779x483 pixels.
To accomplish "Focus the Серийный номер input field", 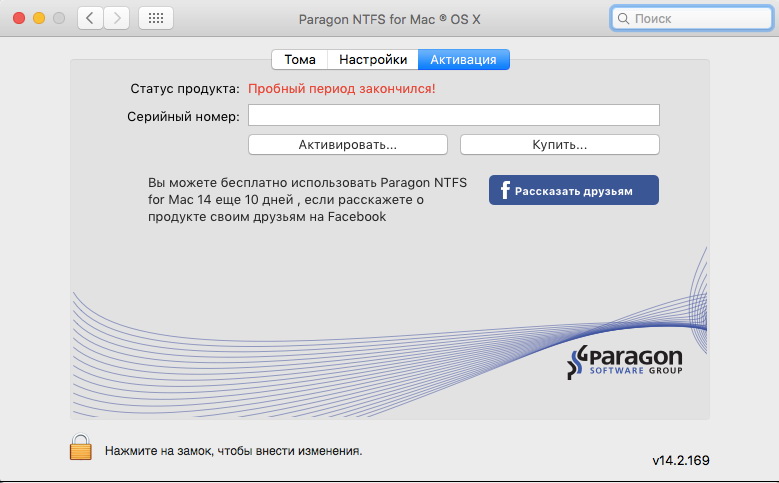I will [x=453, y=116].
